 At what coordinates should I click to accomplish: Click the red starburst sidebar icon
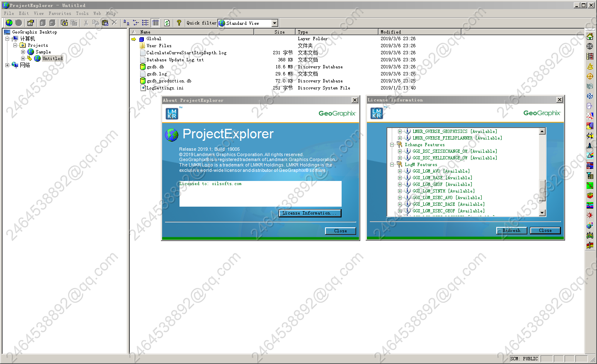click(590, 215)
